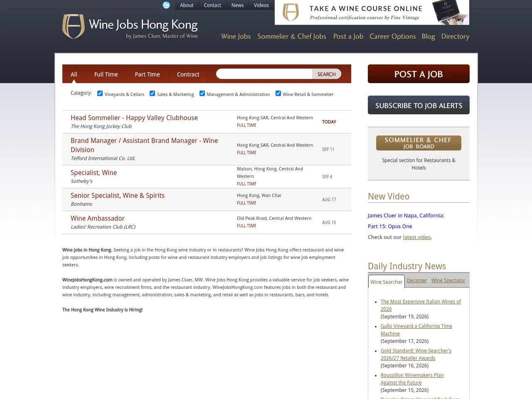Open Brand Manager / Assistant Brand Manager listing

pos(144,145)
